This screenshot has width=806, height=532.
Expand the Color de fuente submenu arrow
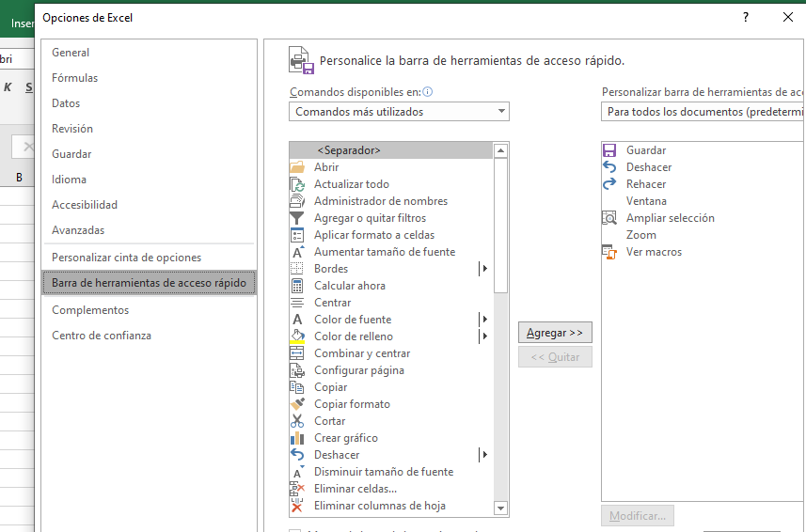(483, 320)
